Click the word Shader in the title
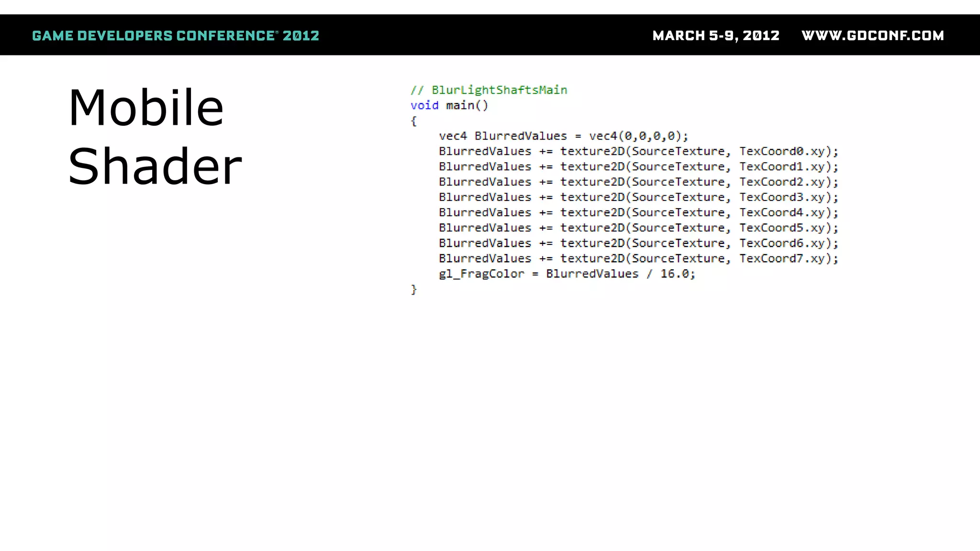The width and height of the screenshot is (980, 551). 155,166
